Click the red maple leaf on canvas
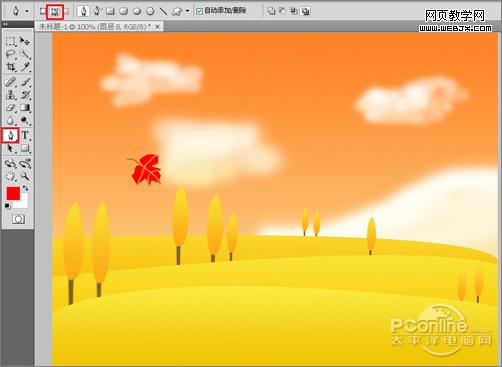 [x=147, y=169]
